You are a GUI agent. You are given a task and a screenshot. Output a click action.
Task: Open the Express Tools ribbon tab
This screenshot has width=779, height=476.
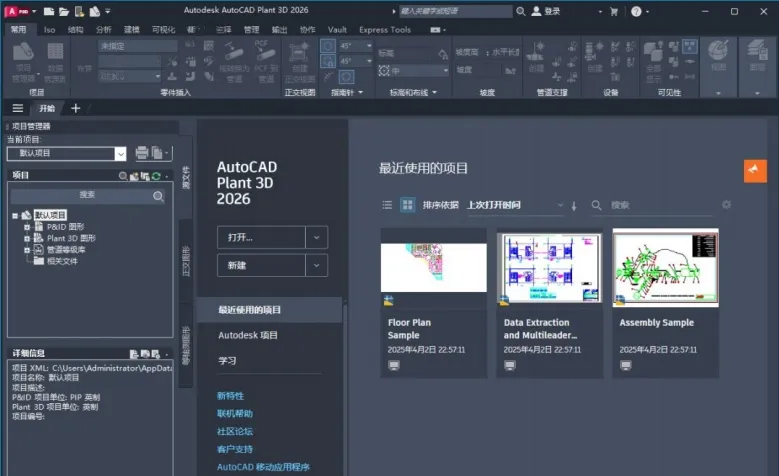[385, 30]
